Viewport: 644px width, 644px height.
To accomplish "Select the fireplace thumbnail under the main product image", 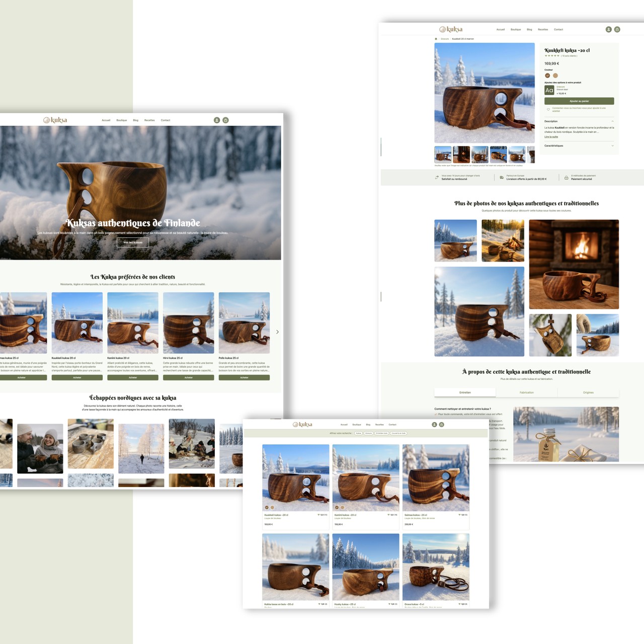I will (x=461, y=154).
